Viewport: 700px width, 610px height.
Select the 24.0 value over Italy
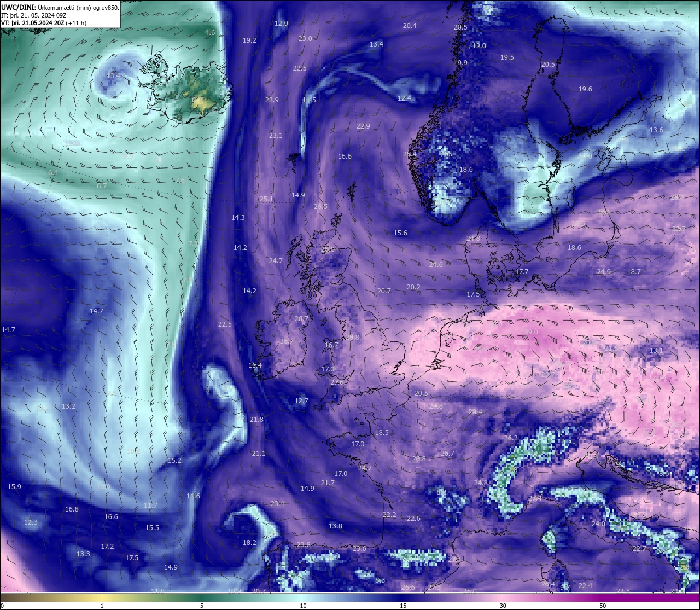pos(598,524)
